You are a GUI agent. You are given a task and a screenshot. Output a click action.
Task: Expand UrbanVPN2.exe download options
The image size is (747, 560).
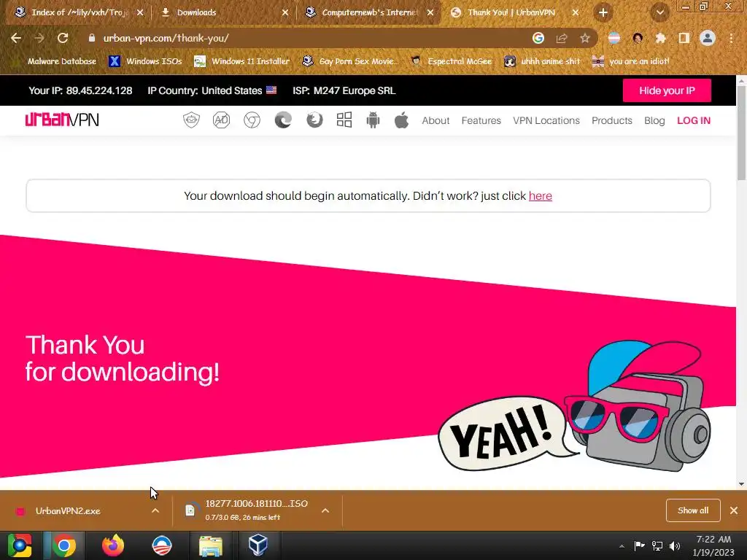coord(155,510)
